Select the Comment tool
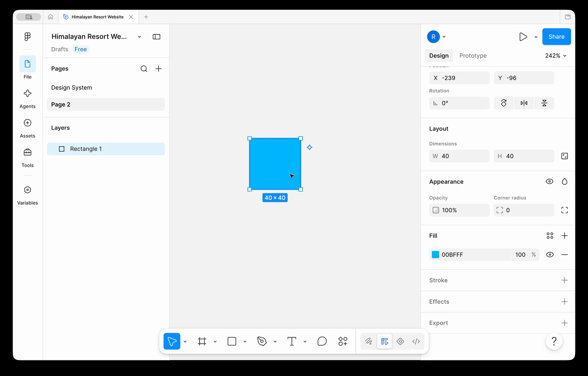This screenshot has width=588, height=376. click(322, 341)
